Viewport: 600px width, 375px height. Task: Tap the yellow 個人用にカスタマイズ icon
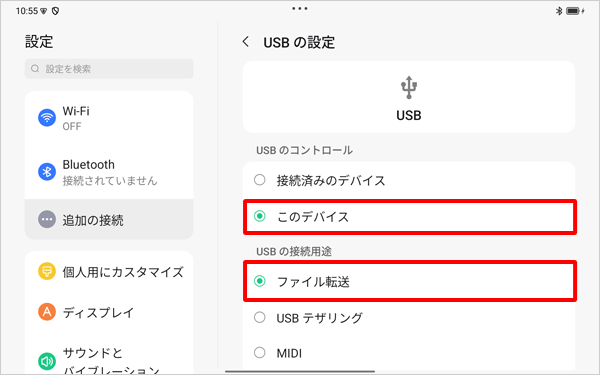[47, 271]
